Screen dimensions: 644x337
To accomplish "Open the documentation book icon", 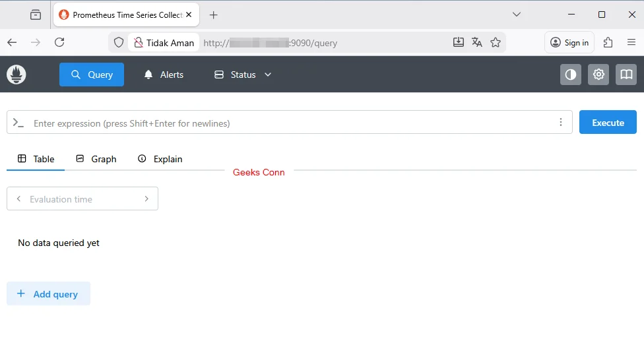I will [x=626, y=75].
